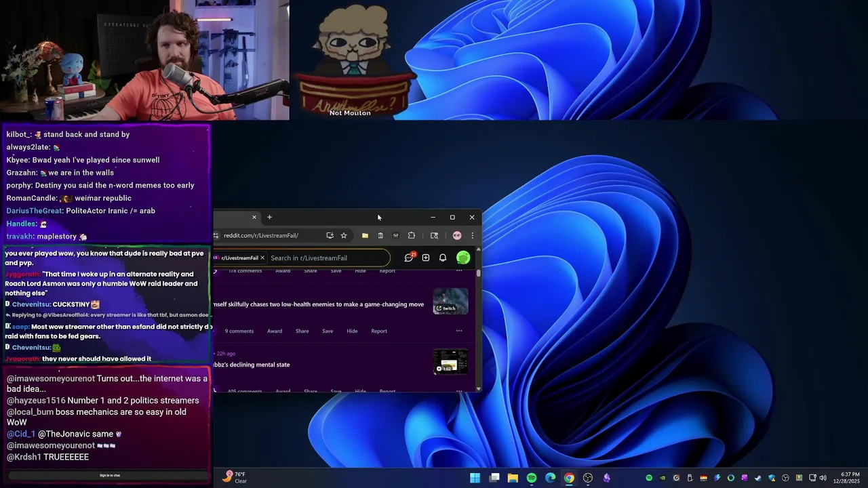Click Report next to 9 comments
This screenshot has width=868, height=488.
coord(379,331)
